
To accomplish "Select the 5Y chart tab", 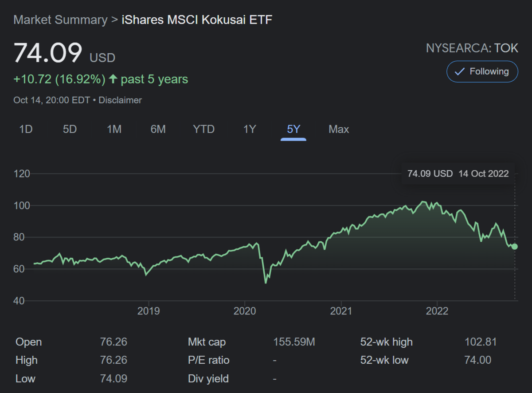I will point(293,130).
